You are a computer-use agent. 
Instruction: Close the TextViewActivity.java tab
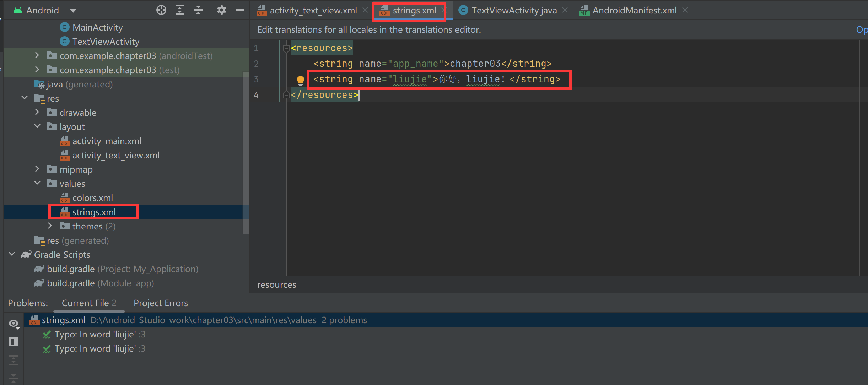click(565, 10)
